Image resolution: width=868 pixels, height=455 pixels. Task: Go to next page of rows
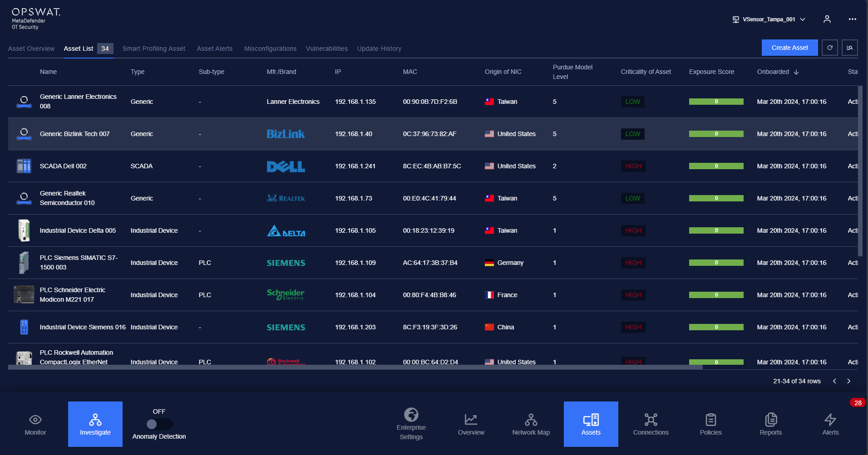pyautogui.click(x=849, y=381)
